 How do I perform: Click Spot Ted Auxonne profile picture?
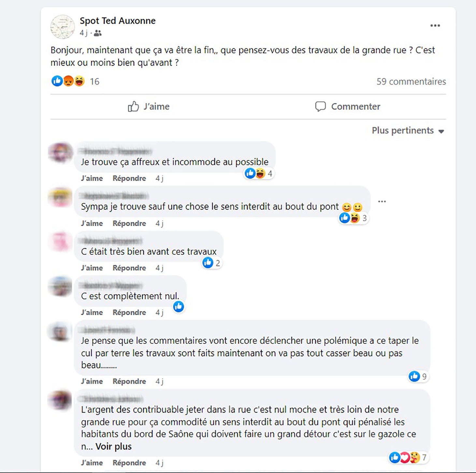point(63,27)
